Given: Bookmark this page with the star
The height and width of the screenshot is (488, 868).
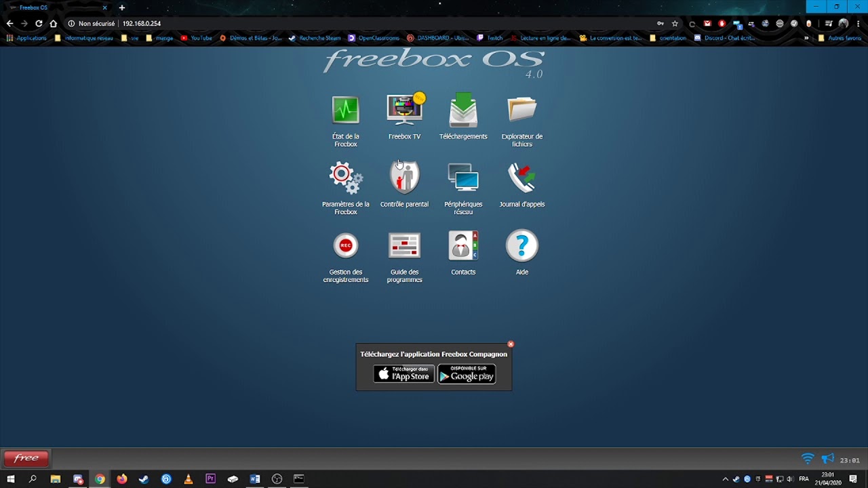Looking at the screenshot, I should click(675, 23).
